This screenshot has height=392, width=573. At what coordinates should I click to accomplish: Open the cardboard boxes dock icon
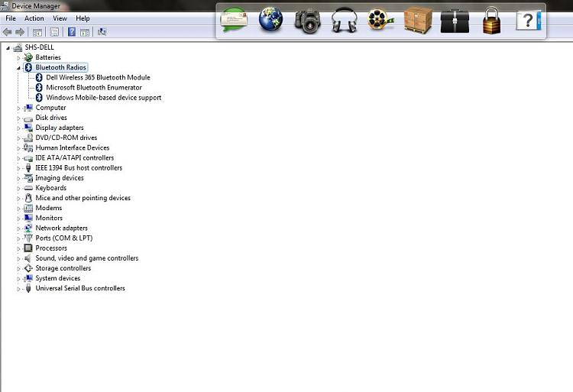pyautogui.click(x=418, y=21)
